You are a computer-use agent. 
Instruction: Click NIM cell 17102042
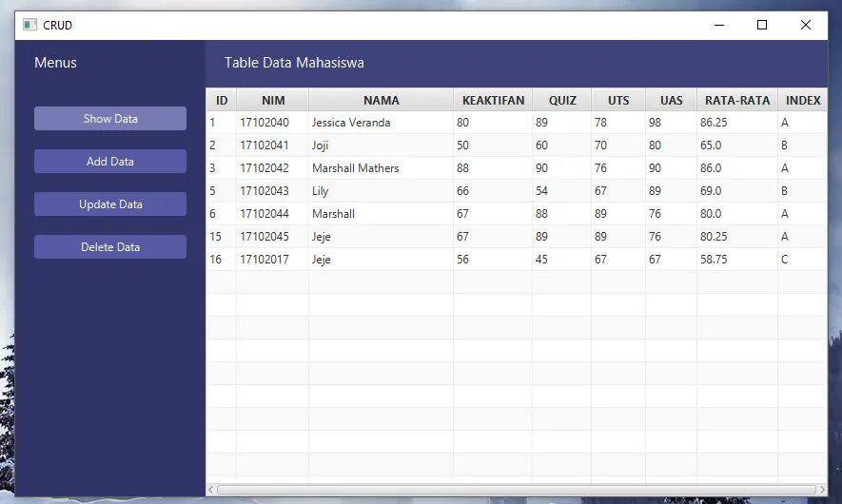(x=273, y=168)
